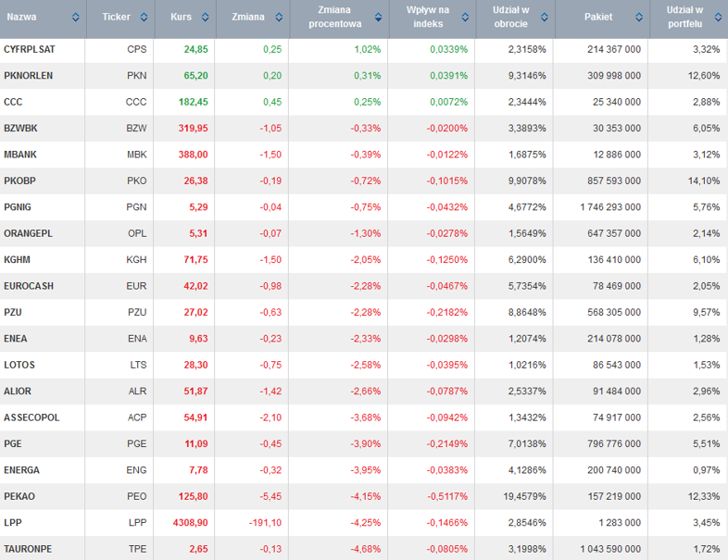Select the CCC name in the Nazwa column
Image resolution: width=728 pixels, height=560 pixels.
point(13,102)
